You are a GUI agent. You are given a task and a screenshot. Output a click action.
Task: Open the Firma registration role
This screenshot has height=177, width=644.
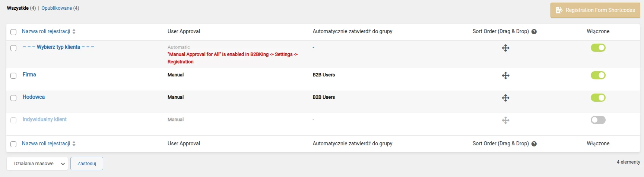click(x=29, y=75)
